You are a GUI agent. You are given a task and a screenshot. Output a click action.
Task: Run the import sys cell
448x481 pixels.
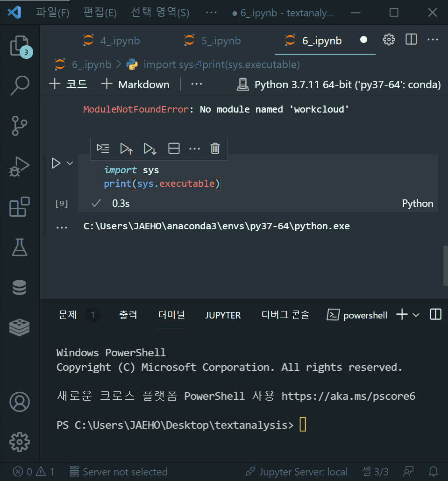[x=56, y=163]
